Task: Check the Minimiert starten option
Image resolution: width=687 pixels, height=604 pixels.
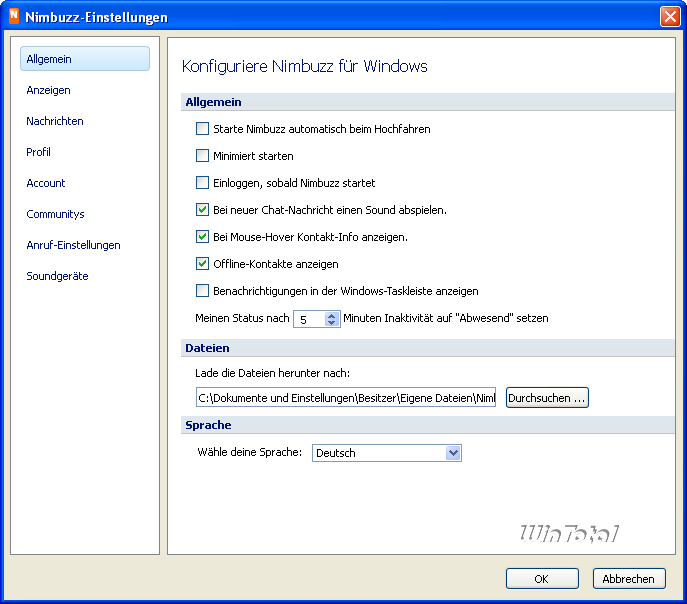Action: tap(203, 156)
